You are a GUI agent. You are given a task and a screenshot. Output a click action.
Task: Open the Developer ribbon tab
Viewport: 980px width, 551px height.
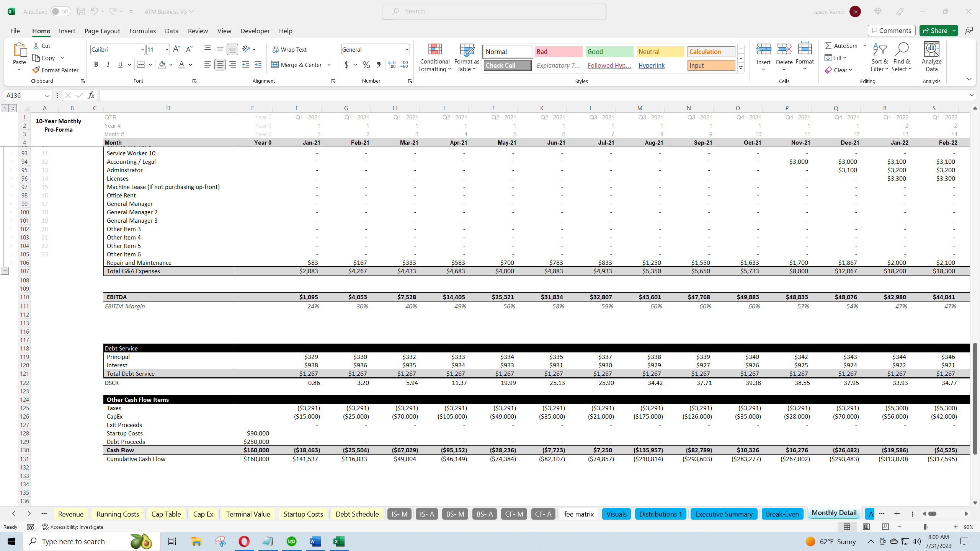(255, 31)
